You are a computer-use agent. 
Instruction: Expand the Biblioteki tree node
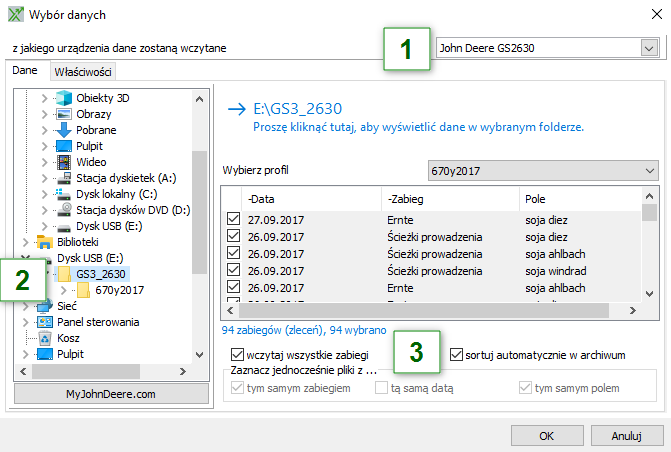coord(25,243)
